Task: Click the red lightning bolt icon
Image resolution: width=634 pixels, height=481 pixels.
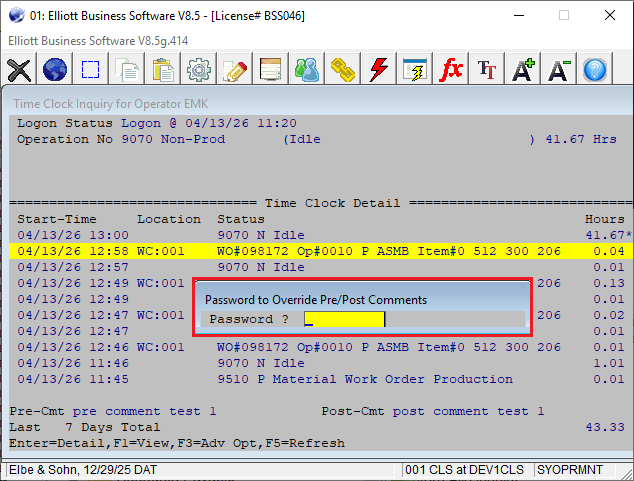Action: (x=379, y=70)
